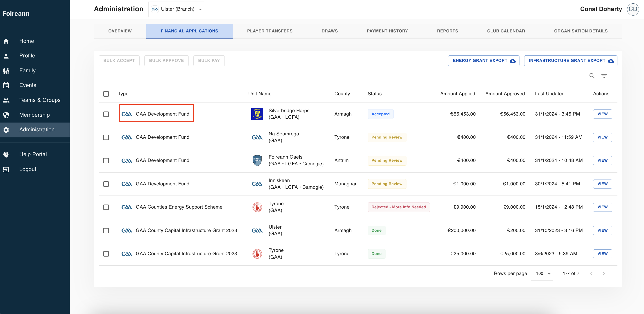Click the Rejected - More Info Needed badge
The image size is (644, 314).
click(399, 207)
